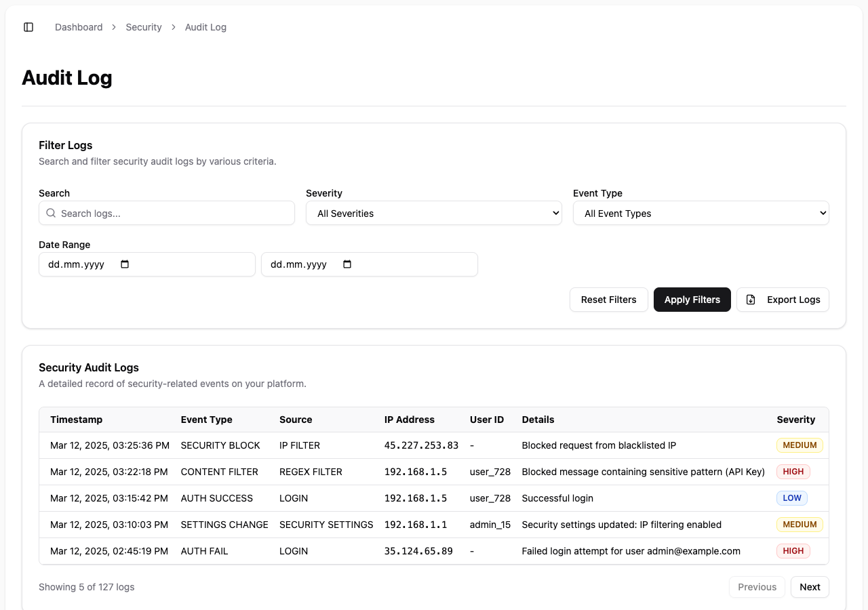
Task: Click 'Blocked request from blacklisted IP' details
Action: (x=599, y=445)
